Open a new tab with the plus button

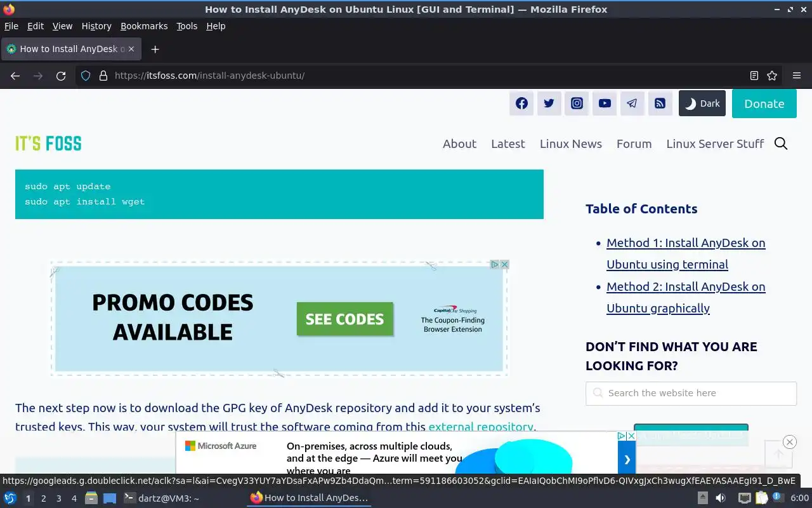point(155,49)
